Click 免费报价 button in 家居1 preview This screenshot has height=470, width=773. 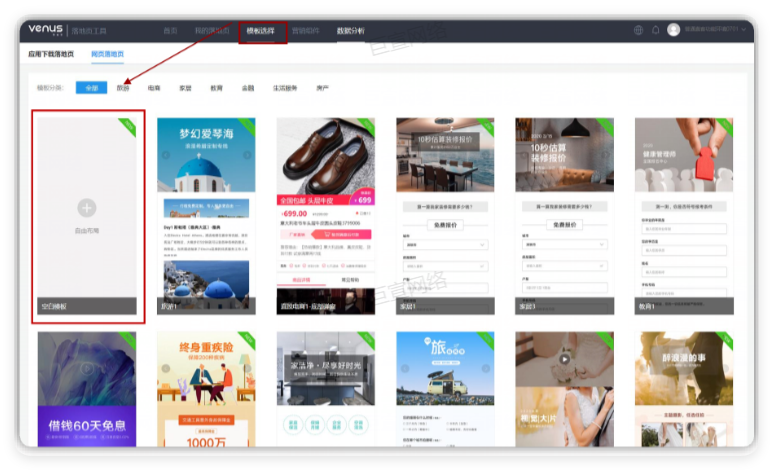pos(445,225)
